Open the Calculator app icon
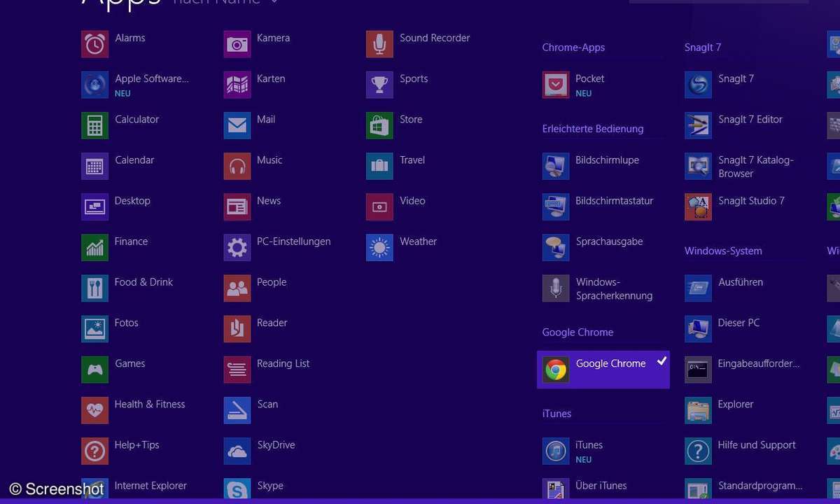Image resolution: width=840 pixels, height=504 pixels. click(x=94, y=125)
